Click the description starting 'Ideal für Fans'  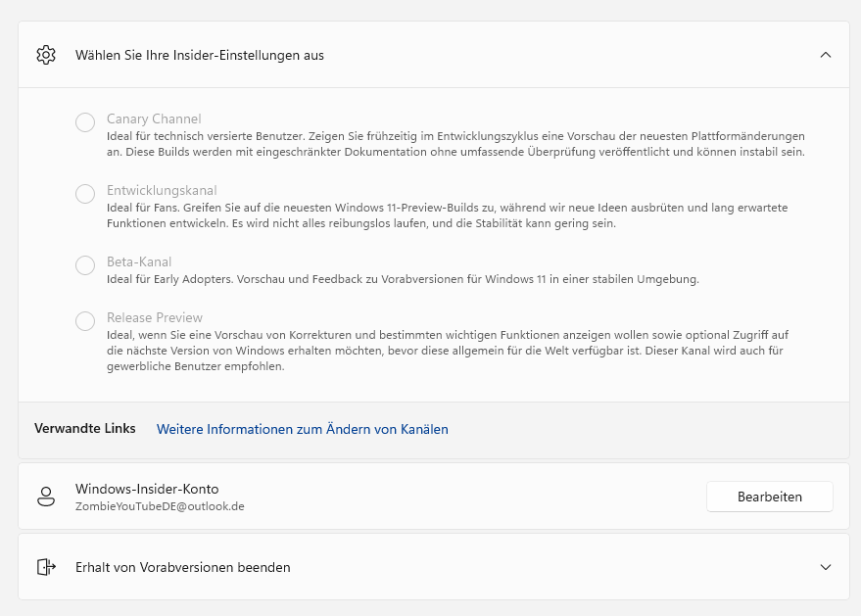point(447,215)
